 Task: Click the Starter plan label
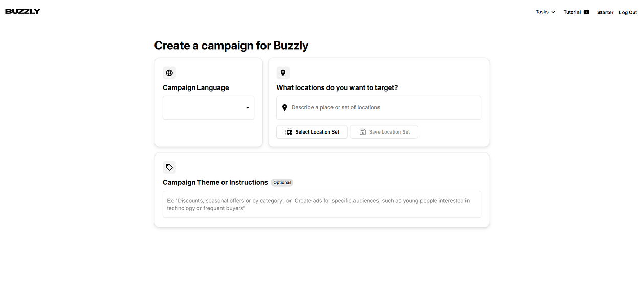click(605, 12)
